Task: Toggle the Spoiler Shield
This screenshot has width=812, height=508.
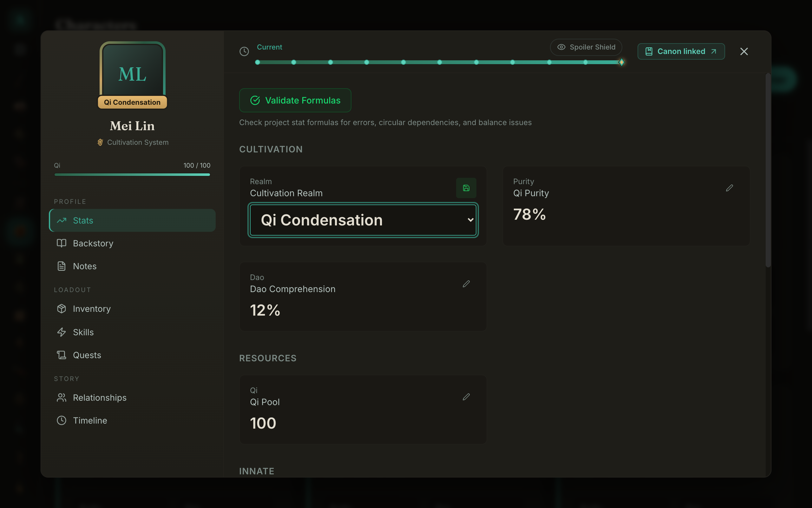Action: point(586,47)
